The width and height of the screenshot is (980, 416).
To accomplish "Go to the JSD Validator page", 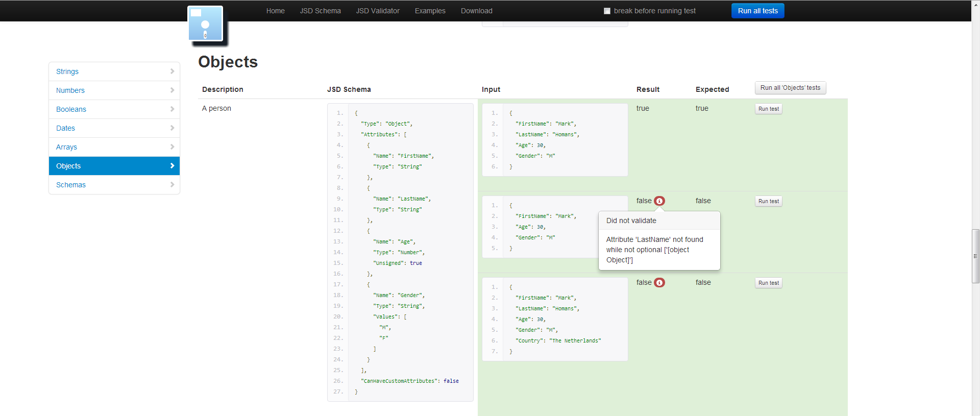I will [378, 11].
